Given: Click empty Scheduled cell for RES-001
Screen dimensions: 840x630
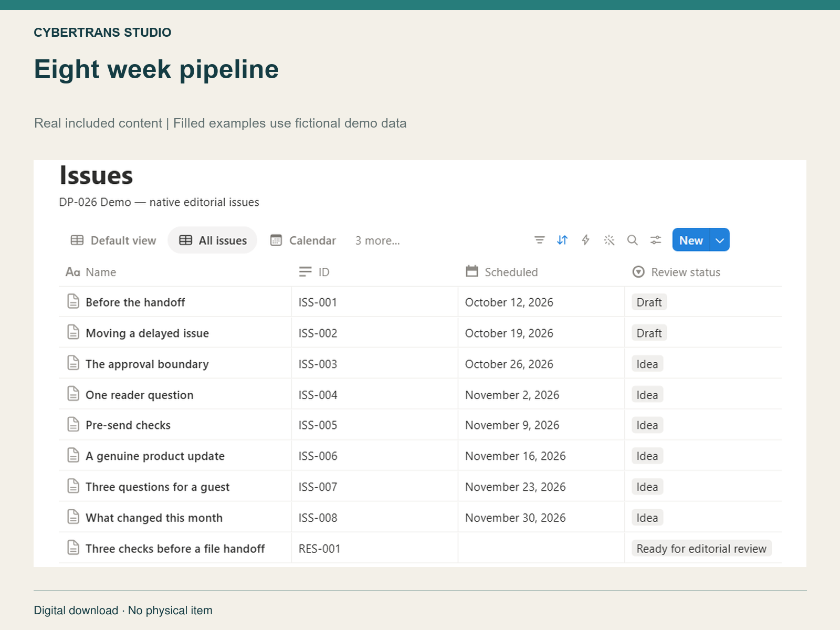Looking at the screenshot, I should click(541, 548).
